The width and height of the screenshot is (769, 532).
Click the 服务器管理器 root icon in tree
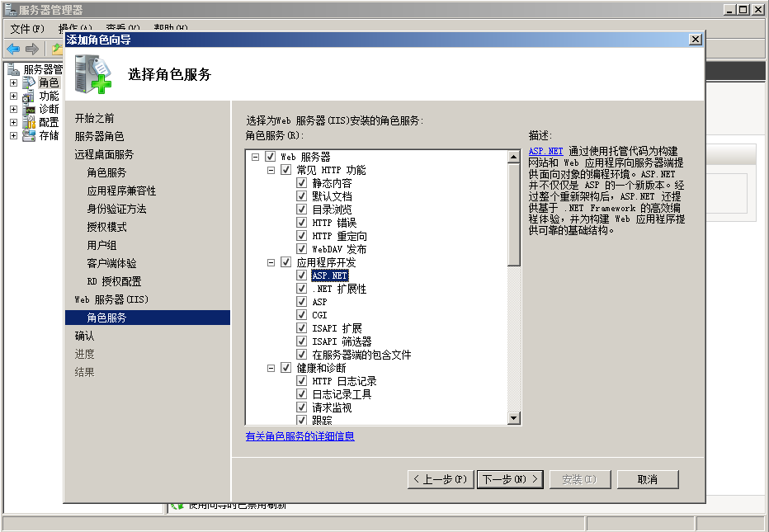[x=14, y=69]
